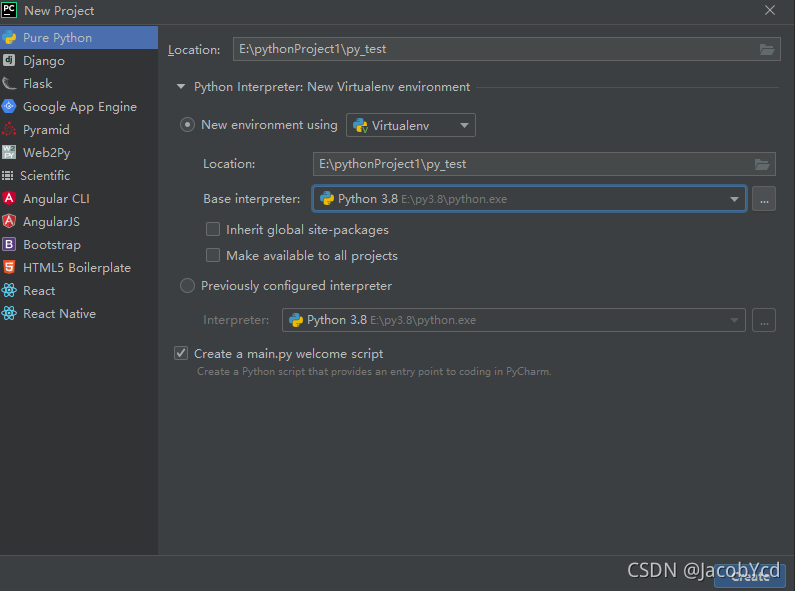Uncheck Create a main.py welcome script
Screen dimensions: 795x591
tap(181, 353)
